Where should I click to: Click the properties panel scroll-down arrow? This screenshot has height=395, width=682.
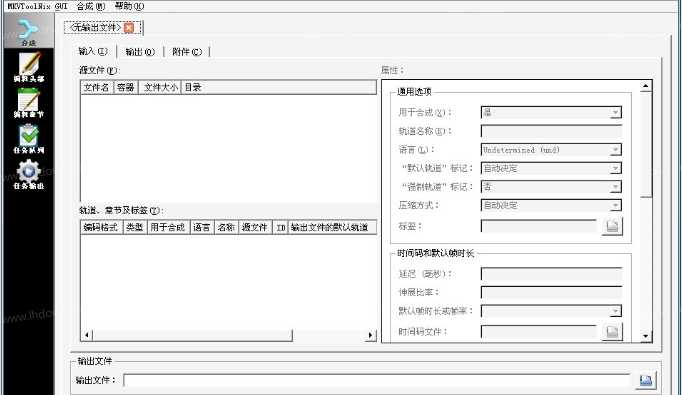pyautogui.click(x=646, y=336)
